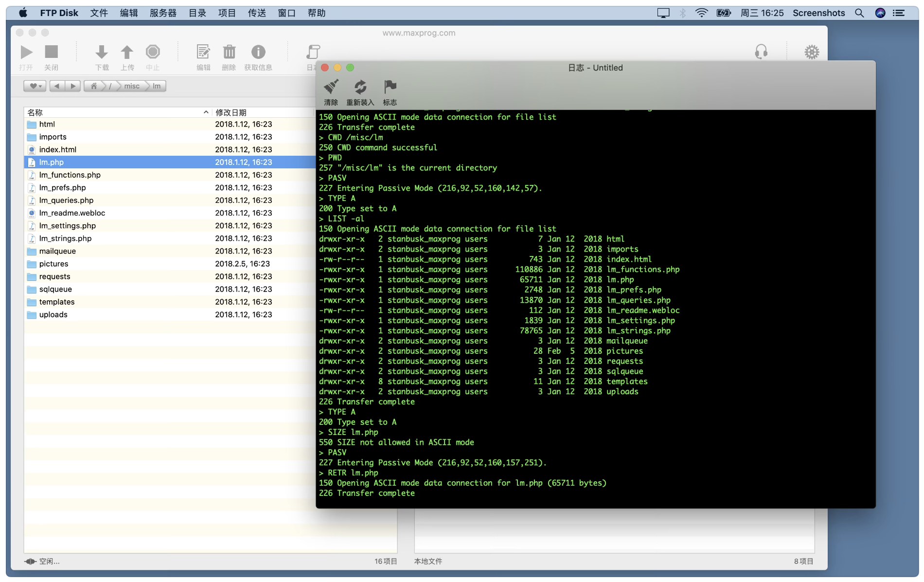The width and height of the screenshot is (924, 582).
Task: Open the favorites heart dropdown
Action: pyautogui.click(x=35, y=86)
